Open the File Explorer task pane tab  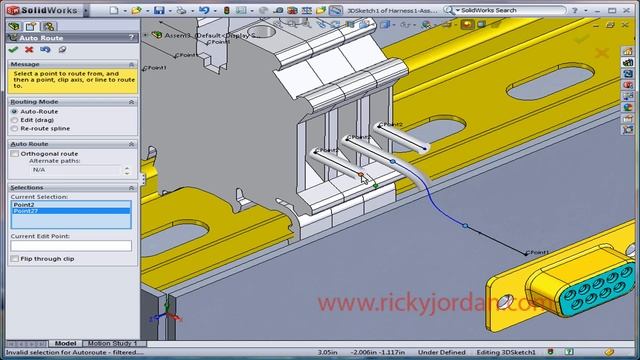[x=628, y=74]
